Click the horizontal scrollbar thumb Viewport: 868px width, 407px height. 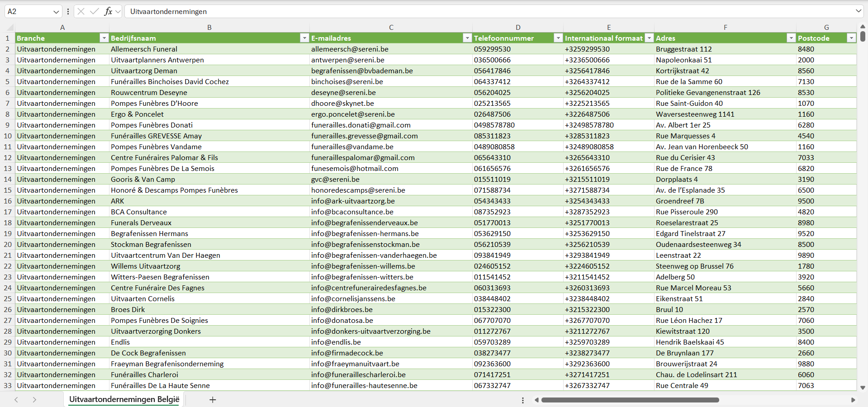point(630,400)
